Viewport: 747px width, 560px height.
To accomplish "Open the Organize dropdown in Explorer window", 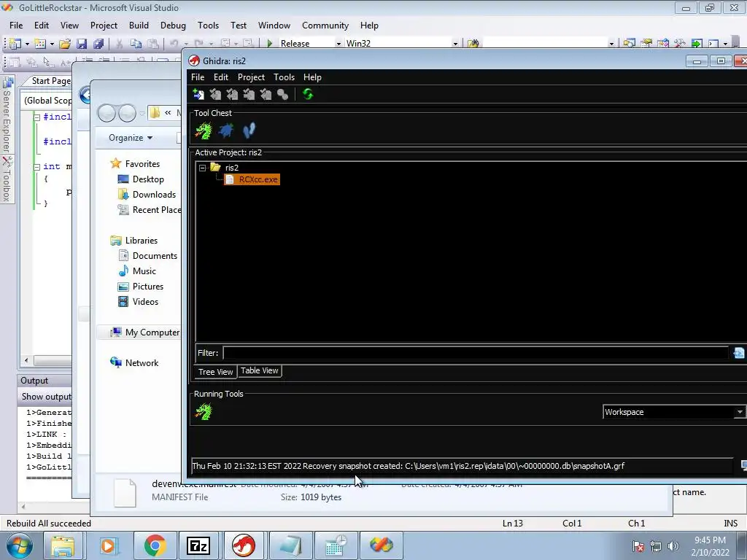I will tap(131, 138).
